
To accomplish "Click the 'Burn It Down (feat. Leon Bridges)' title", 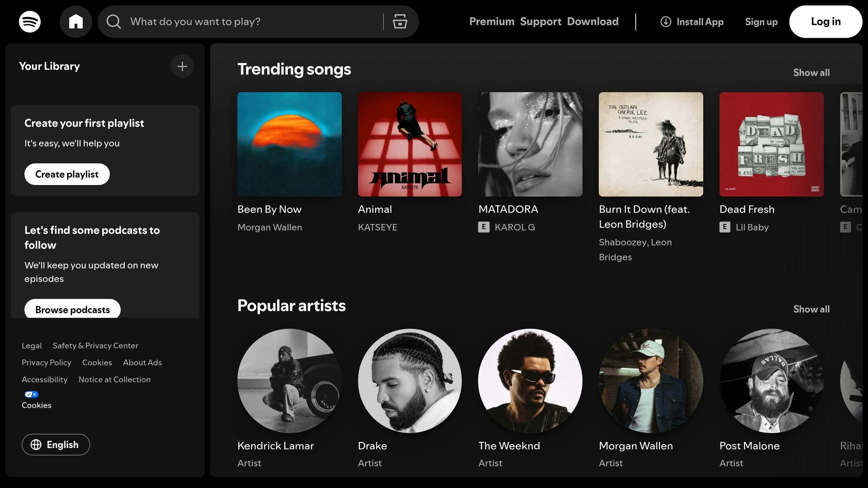I will coord(644,216).
